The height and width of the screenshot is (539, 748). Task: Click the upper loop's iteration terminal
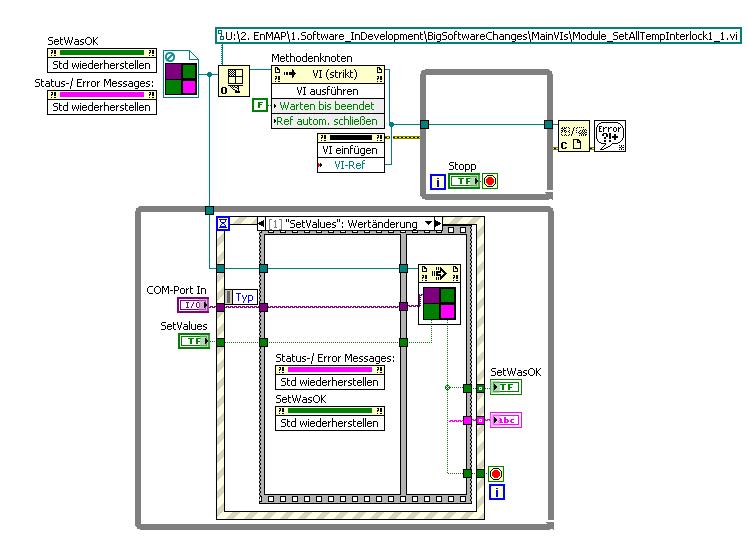tap(438, 182)
